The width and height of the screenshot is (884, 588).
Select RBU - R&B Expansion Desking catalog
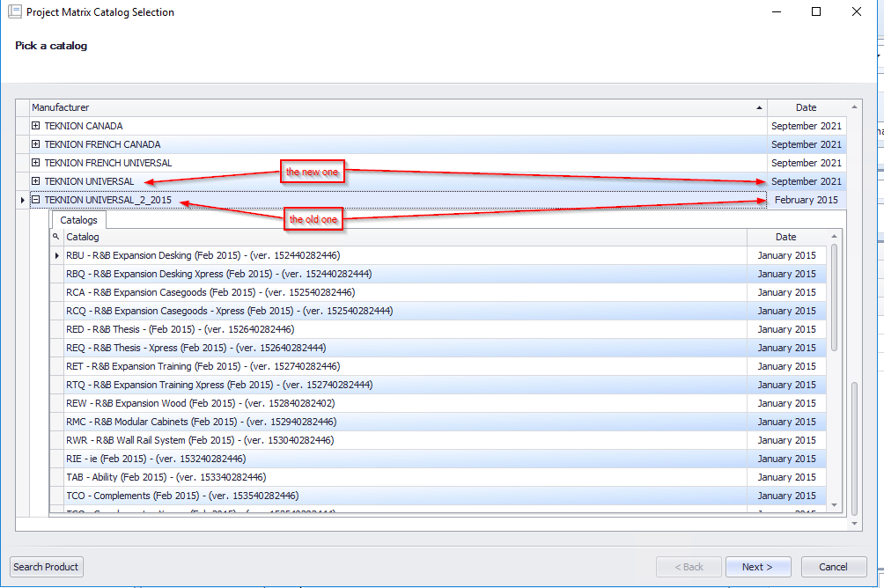(x=203, y=255)
